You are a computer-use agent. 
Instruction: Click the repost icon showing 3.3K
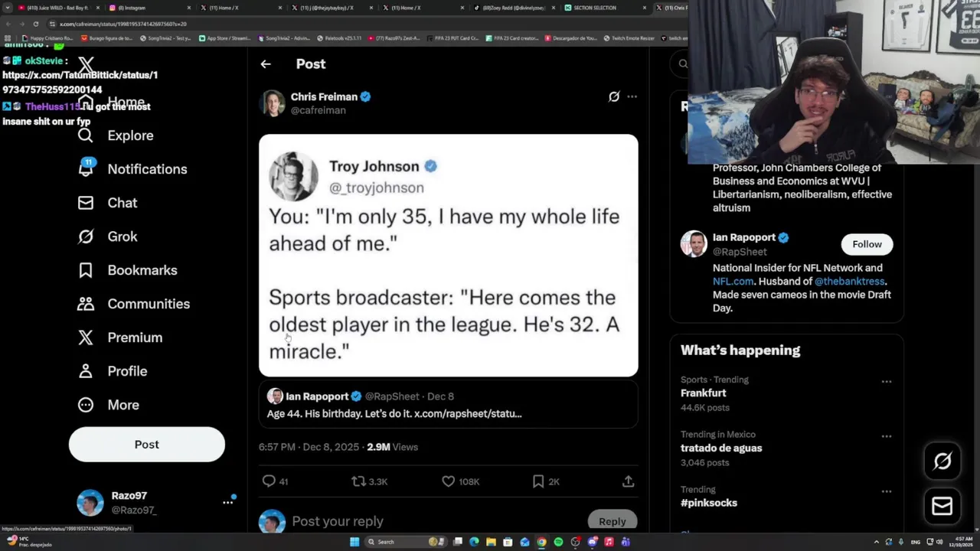pos(358,481)
